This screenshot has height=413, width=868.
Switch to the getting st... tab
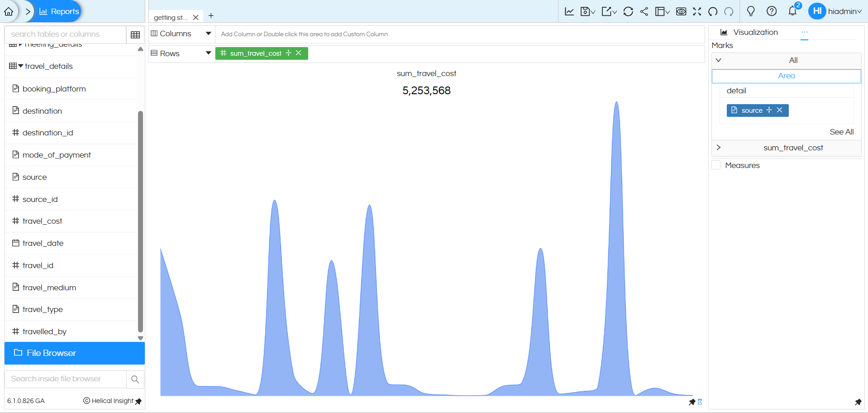pyautogui.click(x=171, y=17)
